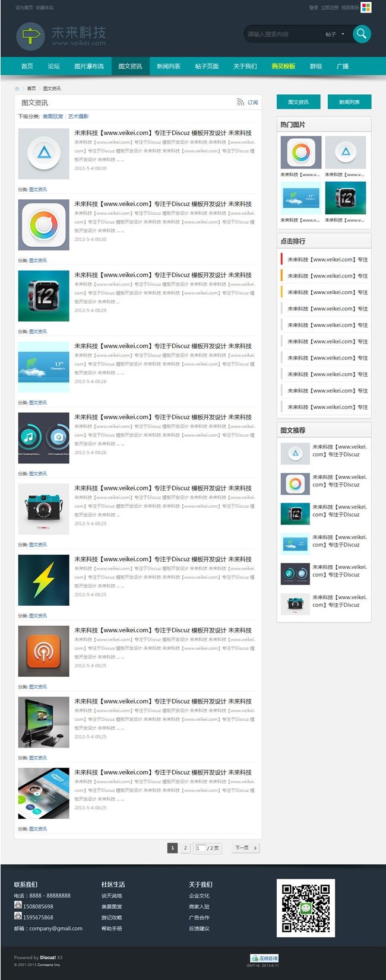This screenshot has width=386, height=980.
Task: Click the QQ icon beside 1508085698
Action: [18, 905]
